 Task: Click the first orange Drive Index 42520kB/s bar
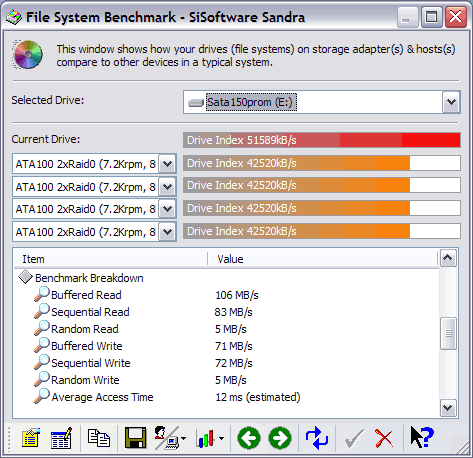pyautogui.click(x=322, y=163)
